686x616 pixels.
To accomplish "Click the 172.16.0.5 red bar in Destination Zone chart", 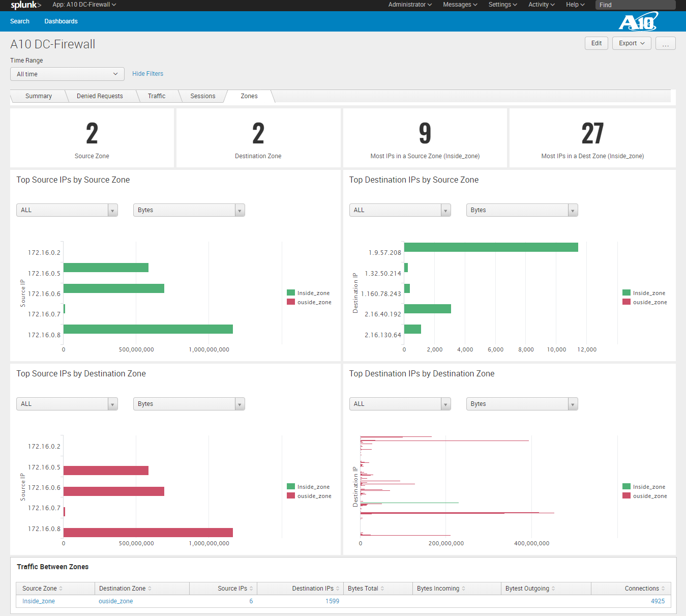I will click(106, 471).
